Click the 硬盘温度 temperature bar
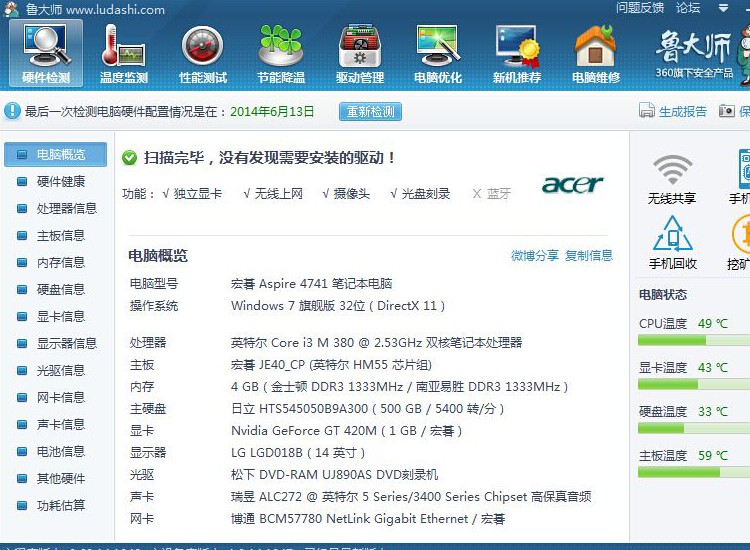 [694, 428]
